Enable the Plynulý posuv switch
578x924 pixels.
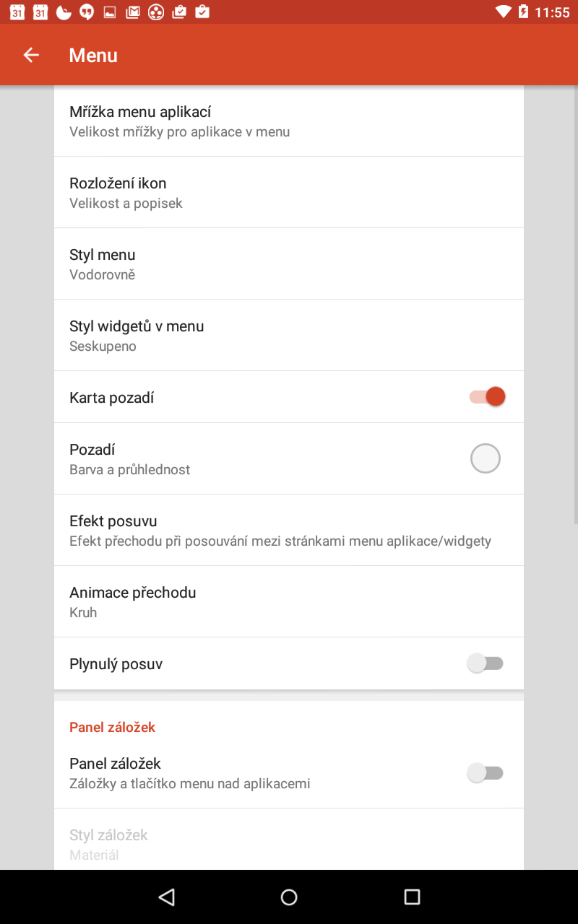(485, 663)
